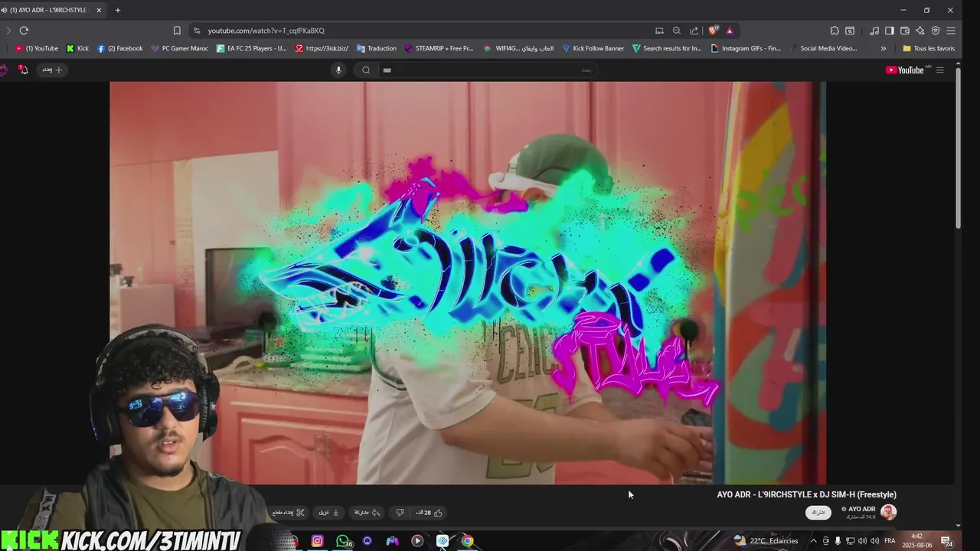Click the video download button
980x551 pixels.
pyautogui.click(x=328, y=513)
